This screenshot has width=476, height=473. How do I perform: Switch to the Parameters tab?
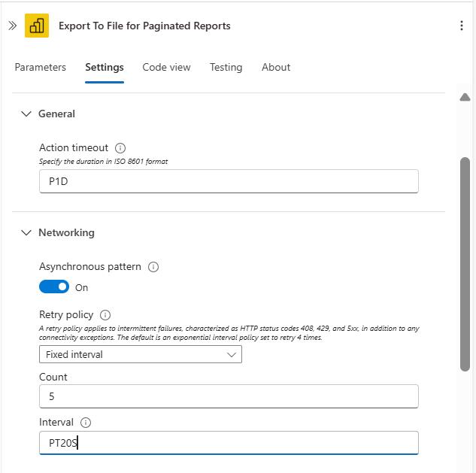point(41,67)
